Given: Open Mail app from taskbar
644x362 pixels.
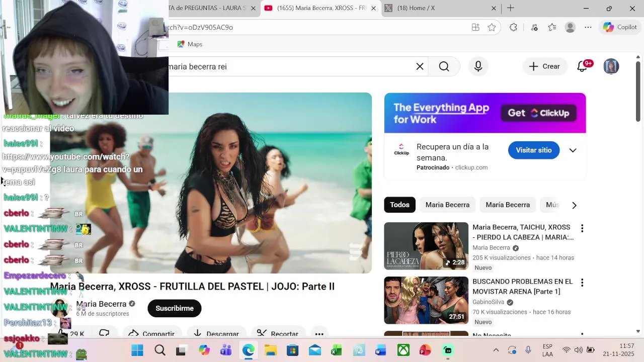Looking at the screenshot, I should click(x=314, y=350).
